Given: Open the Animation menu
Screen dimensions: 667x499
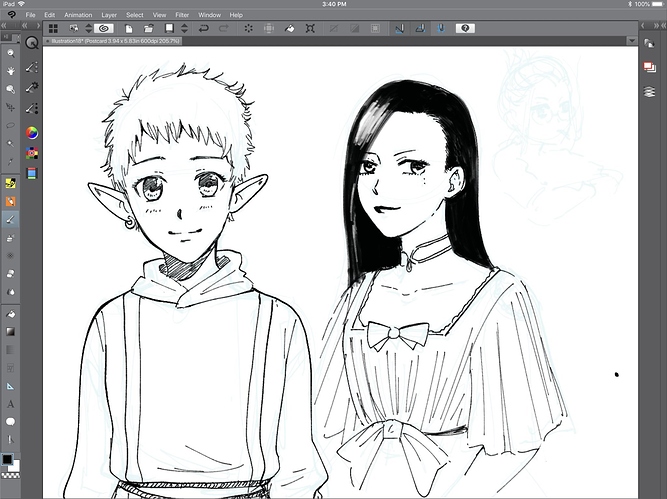Looking at the screenshot, I should [x=78, y=16].
